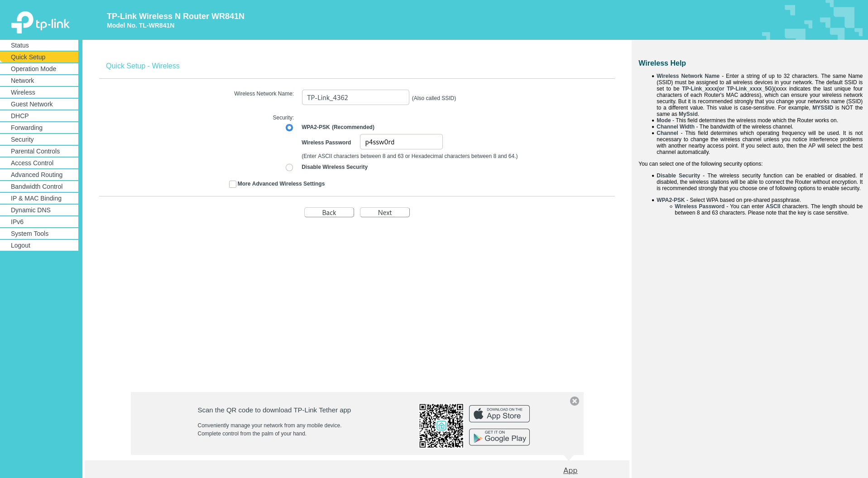Image resolution: width=868 pixels, height=478 pixels.
Task: Click the Model No. TL-WR841N text
Action: tap(140, 25)
